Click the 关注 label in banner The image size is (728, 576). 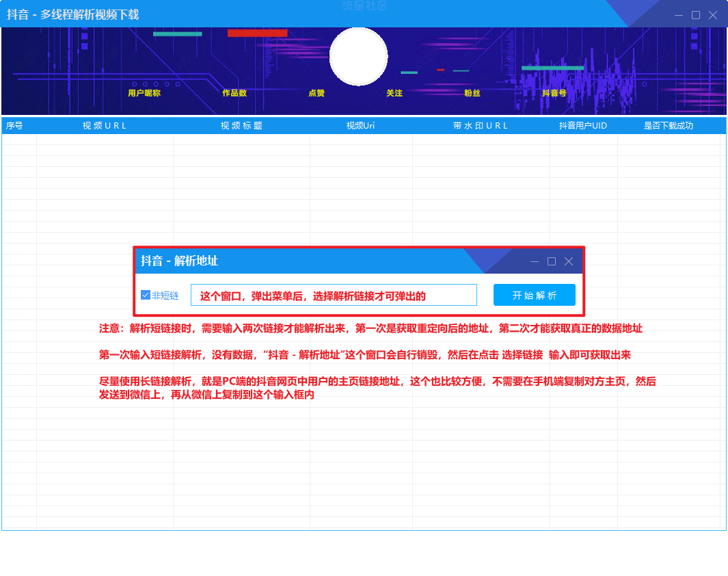(x=394, y=93)
